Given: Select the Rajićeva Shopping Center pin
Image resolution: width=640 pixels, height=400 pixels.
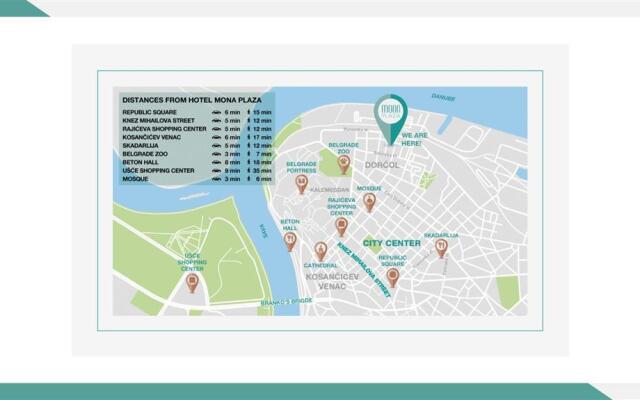Looking at the screenshot, I should coord(341,227).
